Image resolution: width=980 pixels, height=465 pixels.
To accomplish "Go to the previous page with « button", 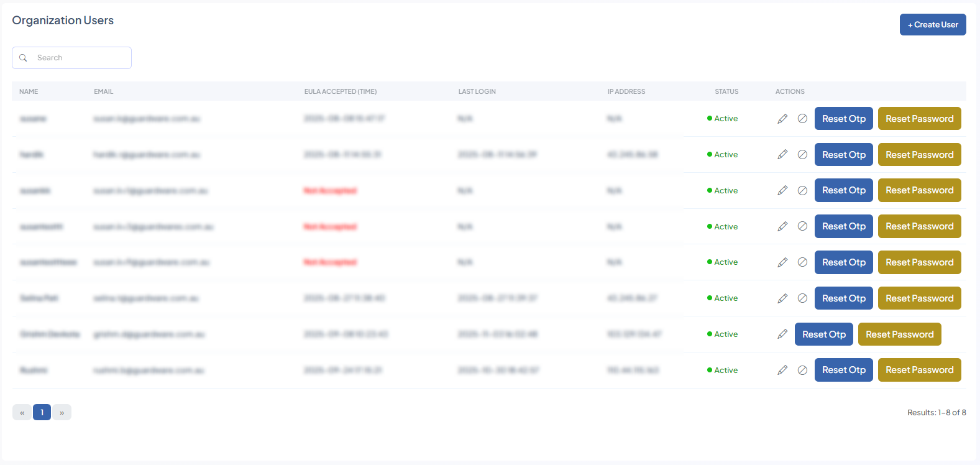I will click(22, 413).
